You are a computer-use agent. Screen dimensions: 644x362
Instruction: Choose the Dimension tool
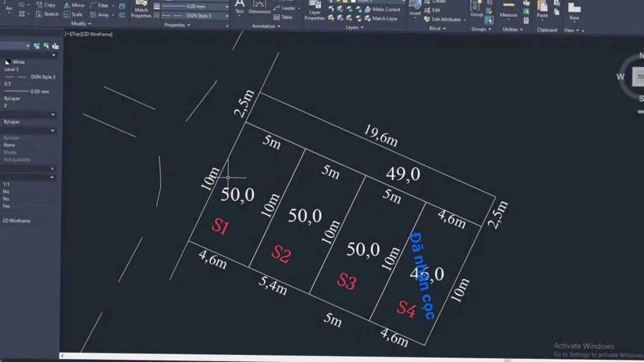260,7
